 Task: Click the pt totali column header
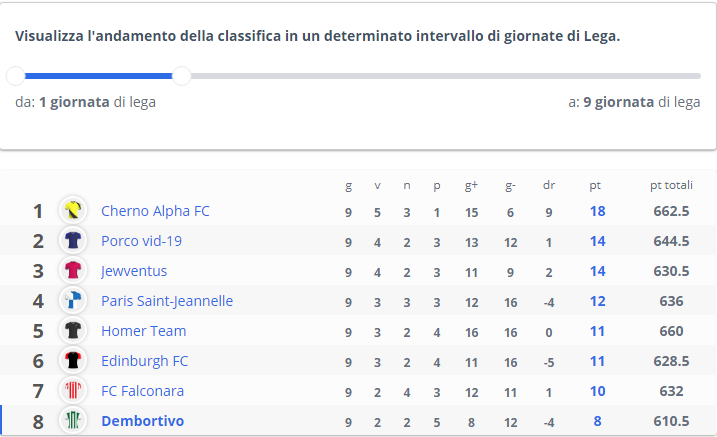coord(671,185)
